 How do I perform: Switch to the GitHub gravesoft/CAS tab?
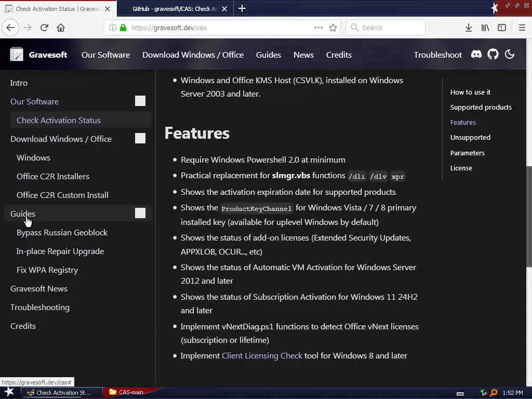[175, 9]
